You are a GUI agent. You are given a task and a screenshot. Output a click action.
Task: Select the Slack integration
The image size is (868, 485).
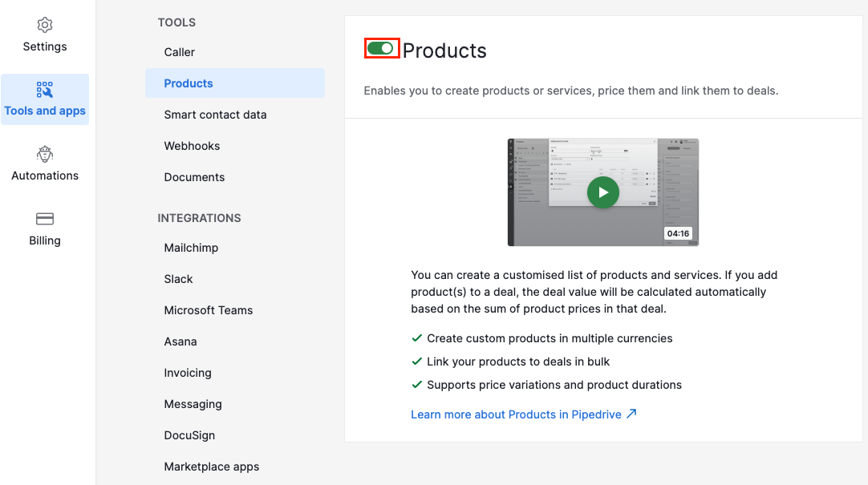pyautogui.click(x=178, y=279)
